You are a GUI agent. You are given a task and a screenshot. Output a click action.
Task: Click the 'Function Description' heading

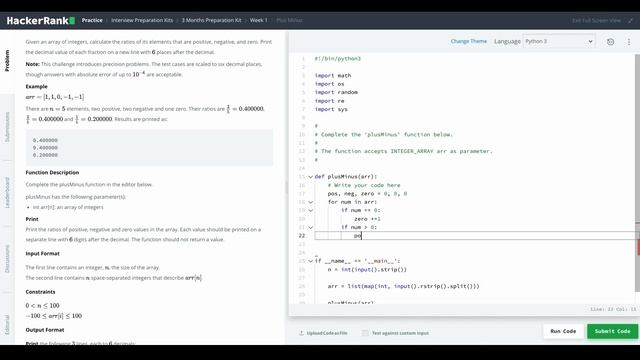point(52,173)
